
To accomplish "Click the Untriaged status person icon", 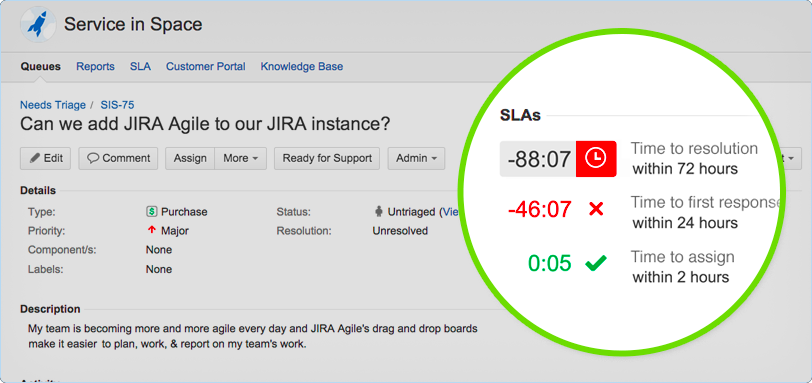I will (x=379, y=212).
